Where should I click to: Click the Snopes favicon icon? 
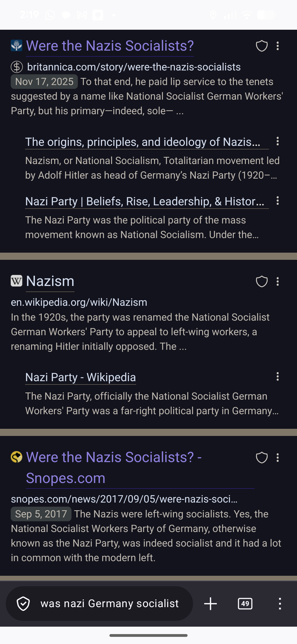tap(16, 457)
